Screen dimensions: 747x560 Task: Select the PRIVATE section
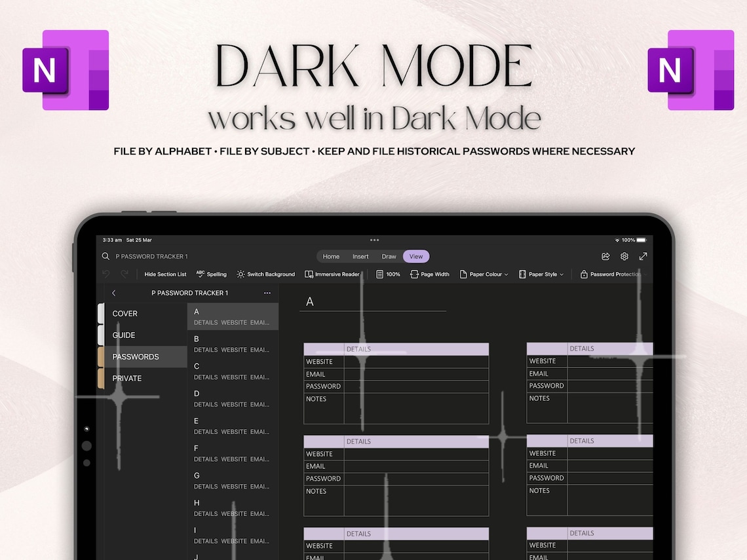tap(126, 378)
